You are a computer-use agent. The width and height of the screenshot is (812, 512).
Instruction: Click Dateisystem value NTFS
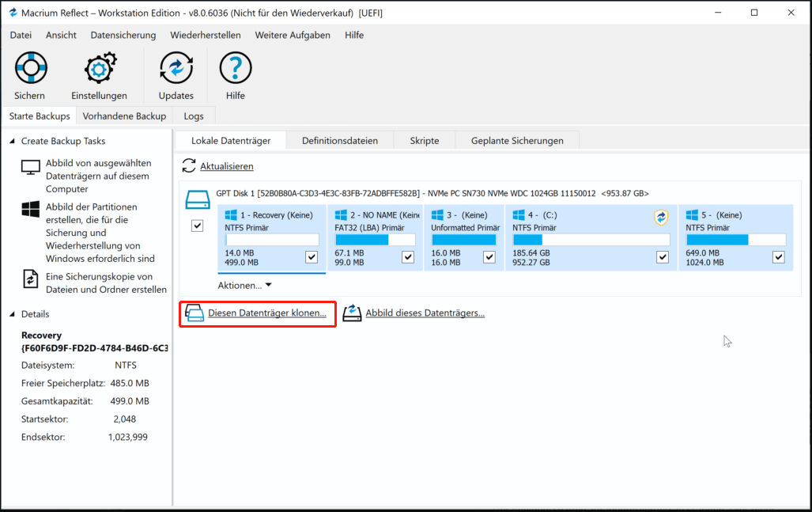click(126, 366)
